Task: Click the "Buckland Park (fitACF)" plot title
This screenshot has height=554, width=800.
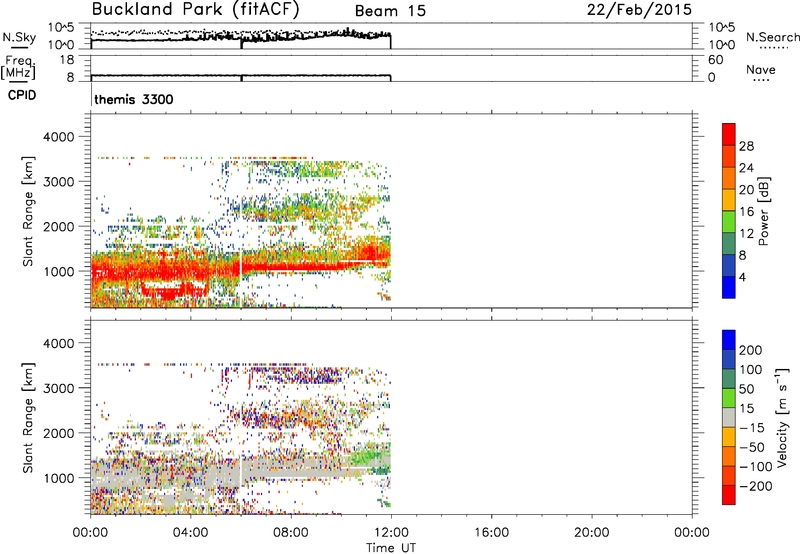Action: [x=195, y=9]
